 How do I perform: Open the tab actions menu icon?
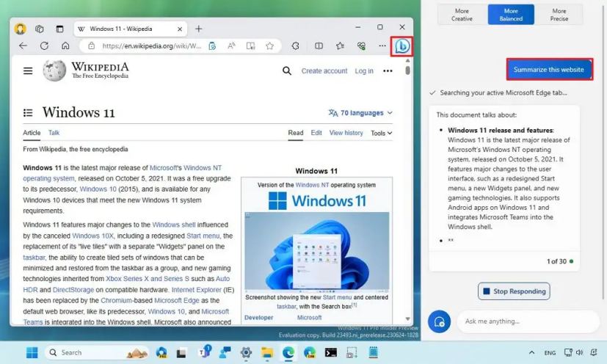59,29
